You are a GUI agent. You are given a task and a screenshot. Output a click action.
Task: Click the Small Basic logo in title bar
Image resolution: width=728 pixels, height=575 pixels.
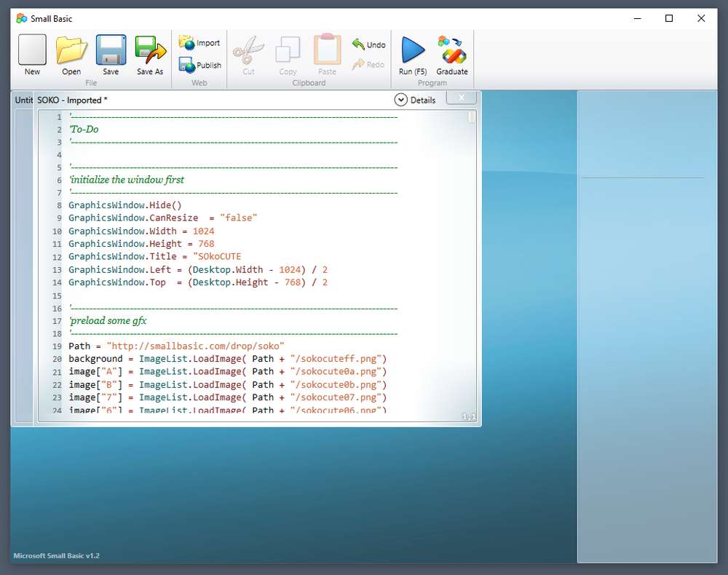click(21, 19)
